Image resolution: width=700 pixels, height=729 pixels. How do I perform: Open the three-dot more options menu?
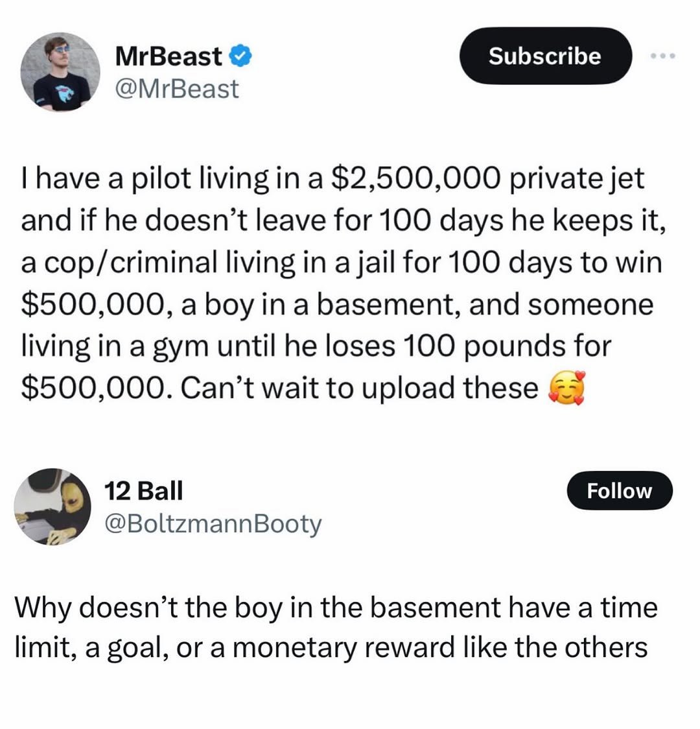click(663, 56)
